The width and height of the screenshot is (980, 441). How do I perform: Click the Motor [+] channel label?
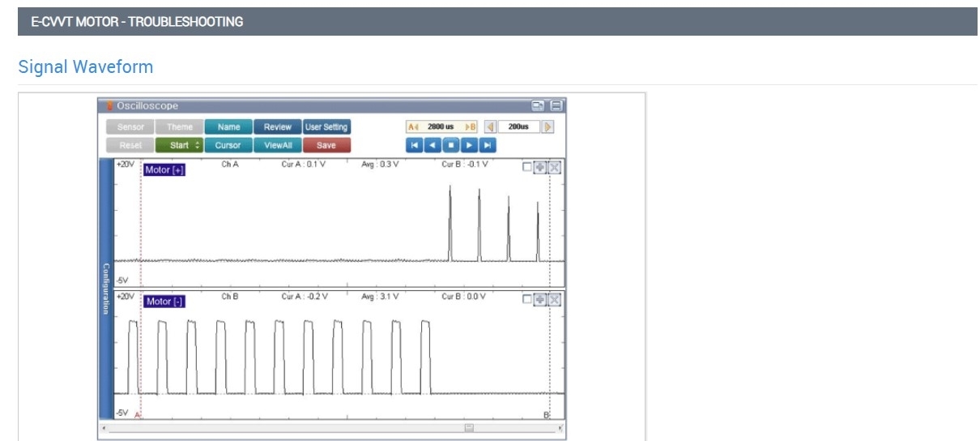tap(164, 169)
